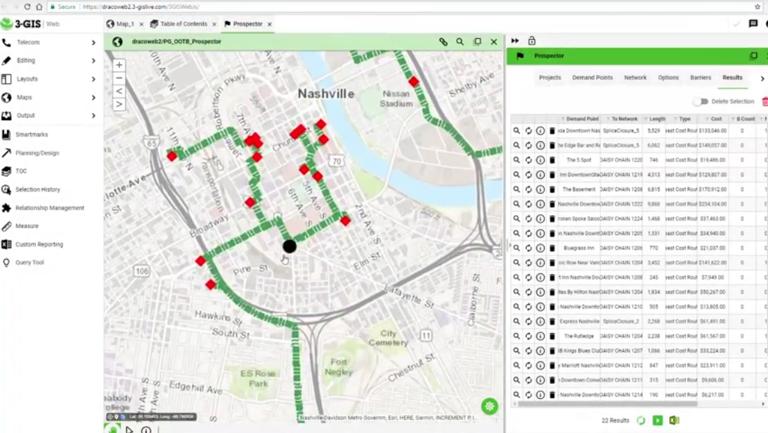
Task: Open the chat icon in top bar
Action: pyautogui.click(x=753, y=24)
